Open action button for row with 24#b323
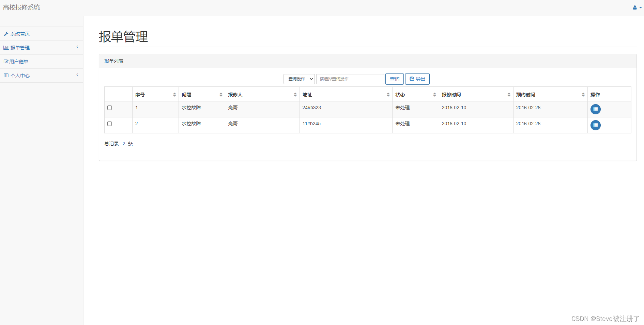The width and height of the screenshot is (644, 325). (595, 109)
